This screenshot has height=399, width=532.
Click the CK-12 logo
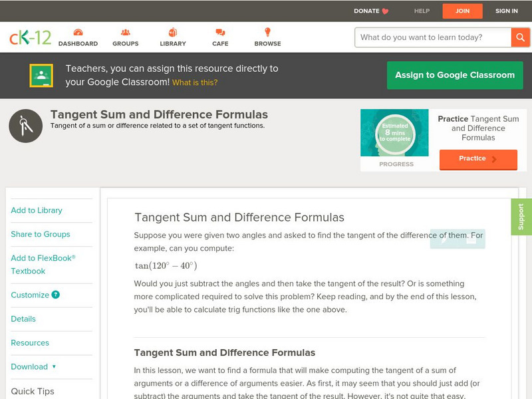point(30,37)
